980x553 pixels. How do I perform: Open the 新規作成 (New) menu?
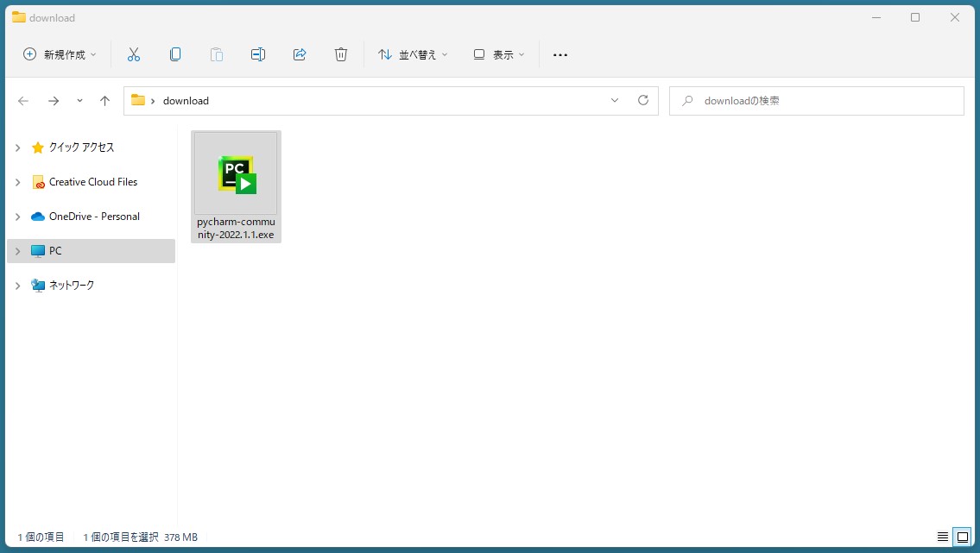(60, 55)
